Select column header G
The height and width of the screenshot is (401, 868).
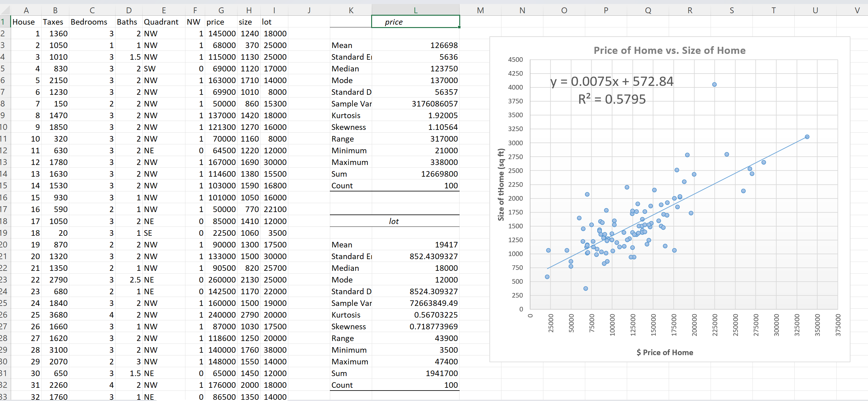point(221,10)
